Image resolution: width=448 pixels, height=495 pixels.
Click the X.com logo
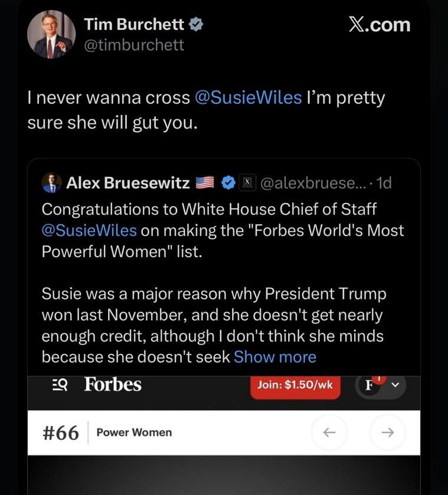379,24
